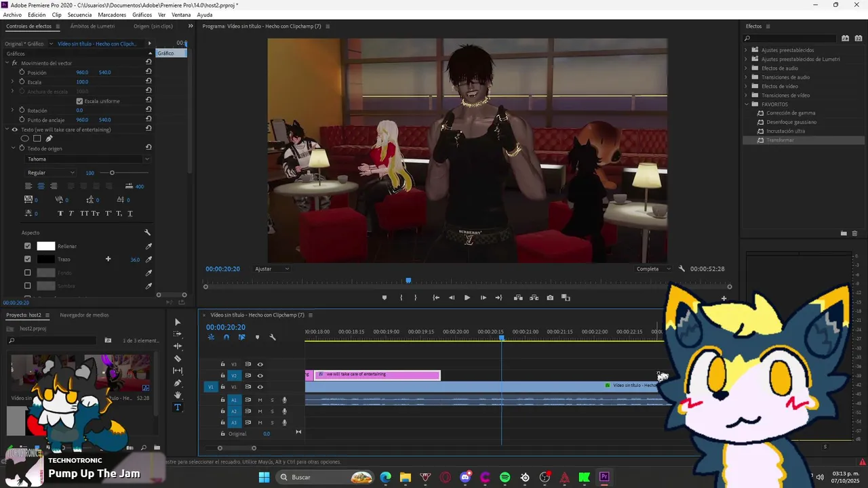Select the Ripple Edit tool
This screenshot has height=488, width=868.
click(178, 346)
